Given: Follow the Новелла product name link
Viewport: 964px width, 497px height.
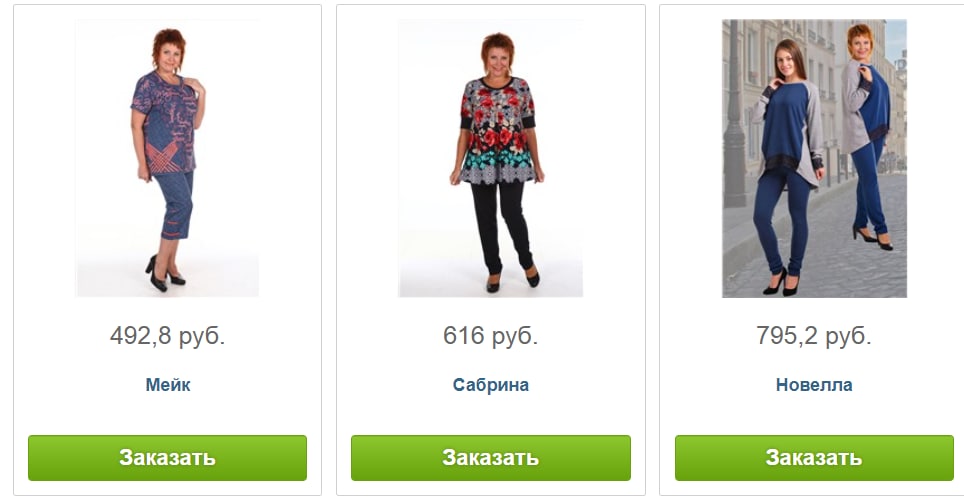Looking at the screenshot, I should pos(814,385).
